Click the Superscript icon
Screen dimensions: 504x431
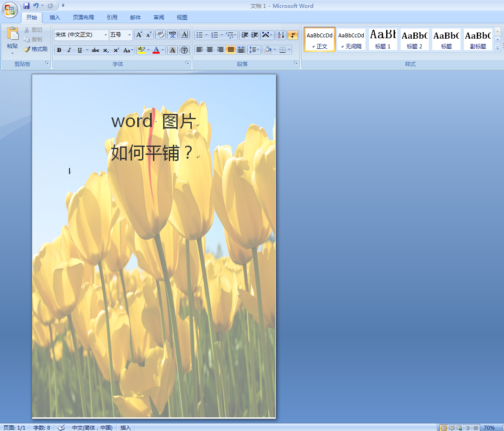[x=116, y=50]
